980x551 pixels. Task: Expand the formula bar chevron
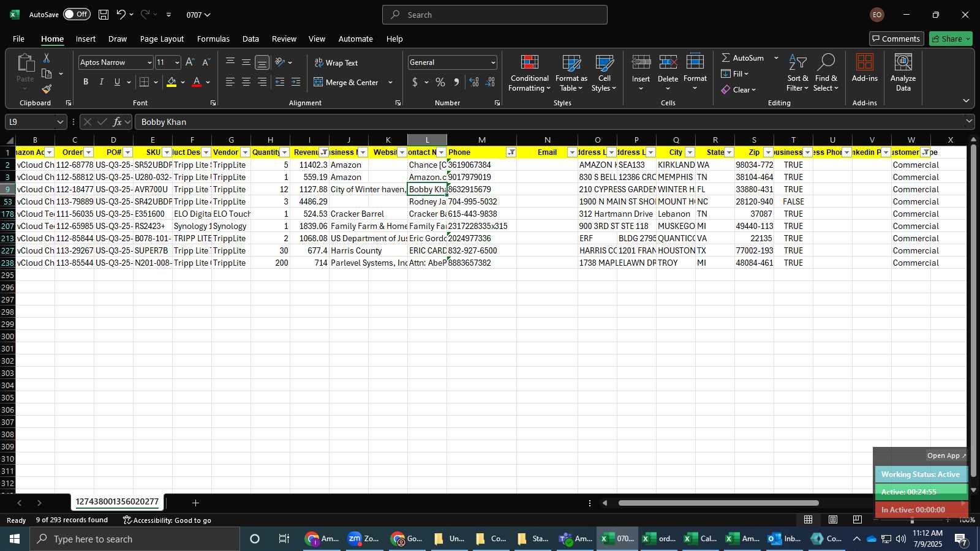point(969,121)
